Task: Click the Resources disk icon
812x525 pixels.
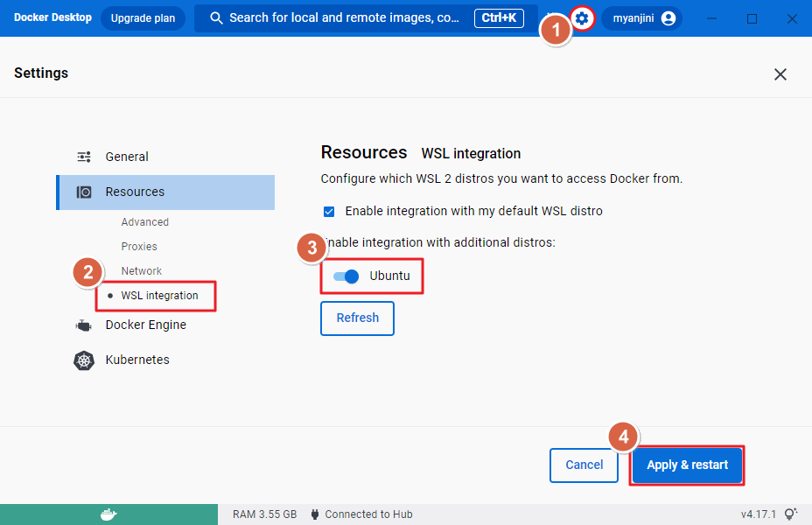Action: click(x=84, y=192)
